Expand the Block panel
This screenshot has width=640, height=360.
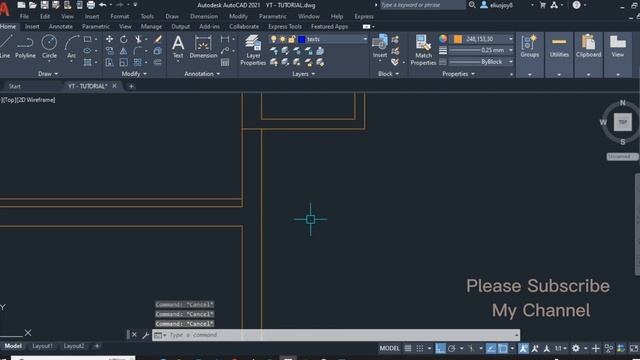388,74
